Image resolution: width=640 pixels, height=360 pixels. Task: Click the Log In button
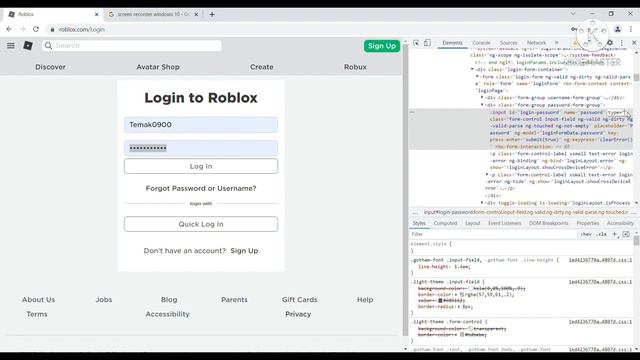click(201, 166)
